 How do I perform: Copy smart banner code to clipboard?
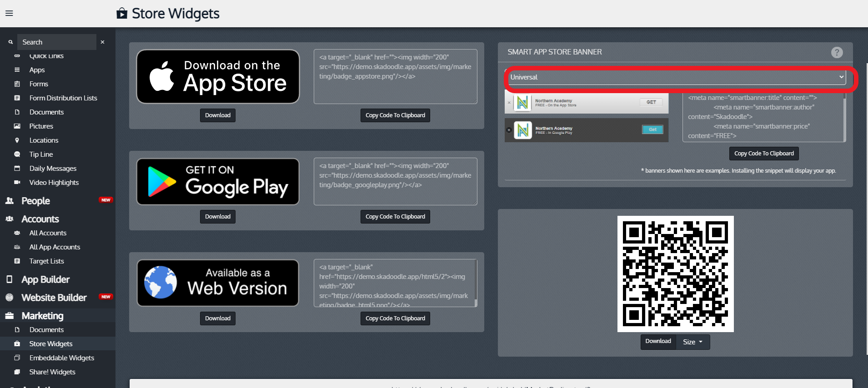coord(764,154)
